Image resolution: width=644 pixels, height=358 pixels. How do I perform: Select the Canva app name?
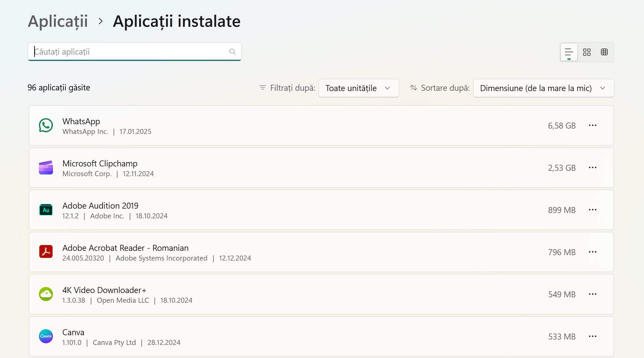pos(73,332)
